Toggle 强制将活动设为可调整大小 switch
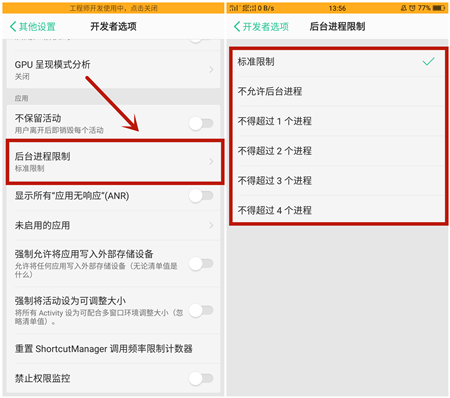450x398 pixels. pos(201,310)
